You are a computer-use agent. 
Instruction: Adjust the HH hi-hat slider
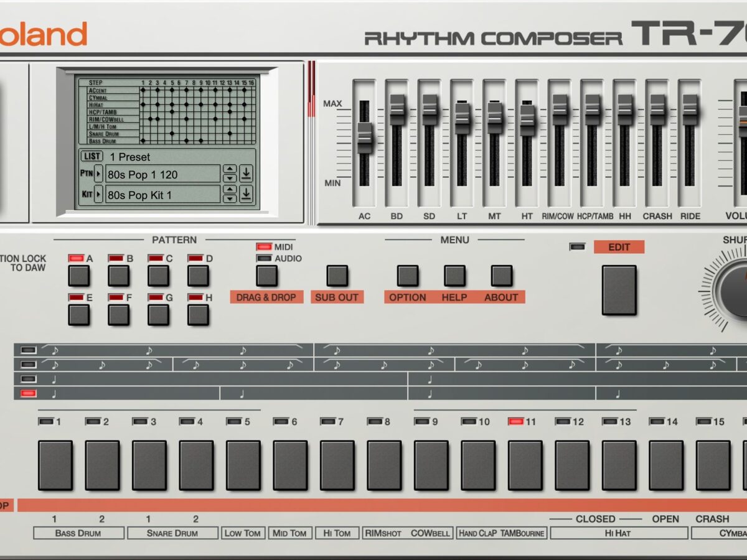(624, 110)
